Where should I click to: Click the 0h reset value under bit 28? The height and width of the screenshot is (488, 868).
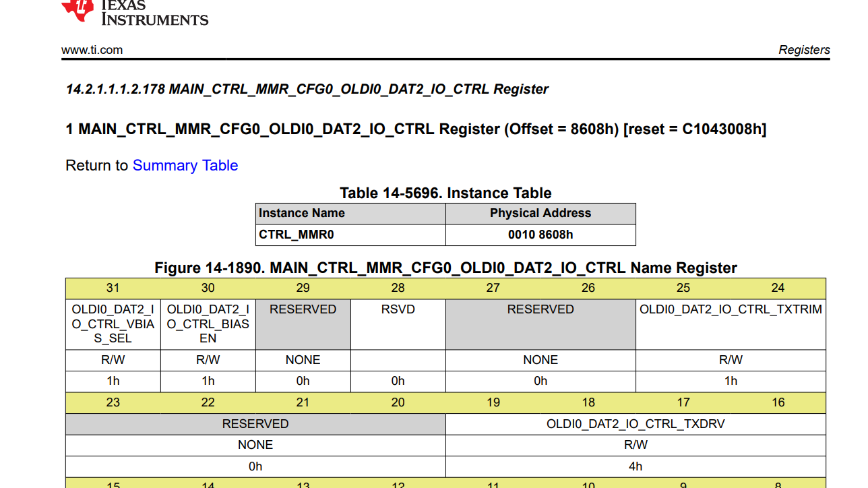coord(398,381)
